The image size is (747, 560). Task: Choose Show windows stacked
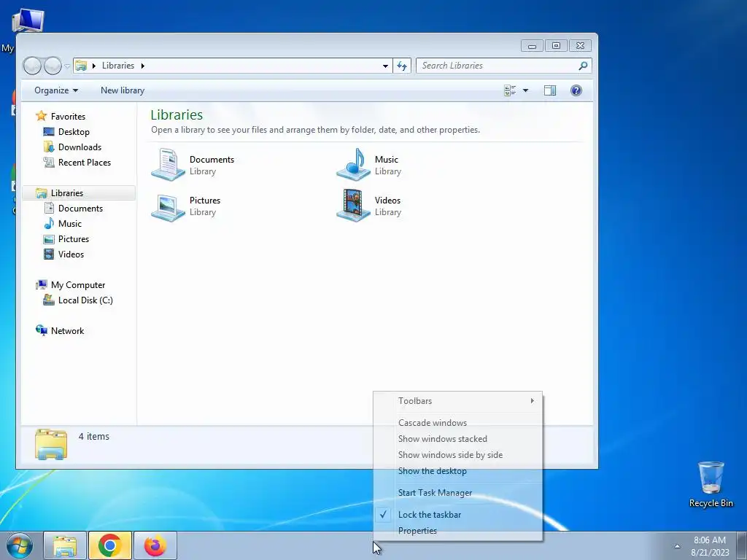pyautogui.click(x=458, y=439)
